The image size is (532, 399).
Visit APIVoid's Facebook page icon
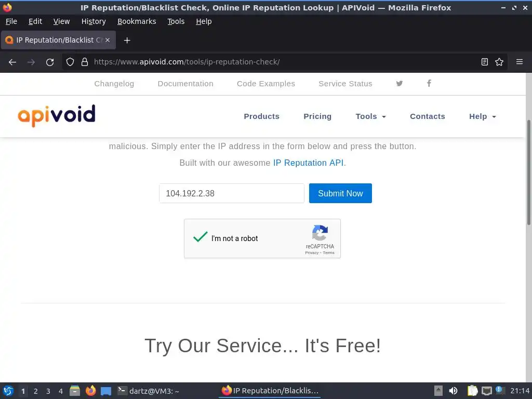[x=429, y=84]
